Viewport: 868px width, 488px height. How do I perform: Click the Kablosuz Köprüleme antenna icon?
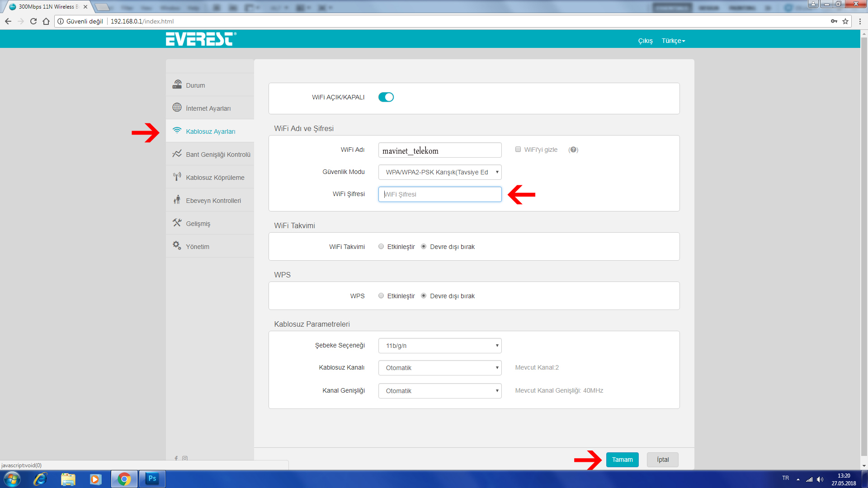tap(177, 177)
